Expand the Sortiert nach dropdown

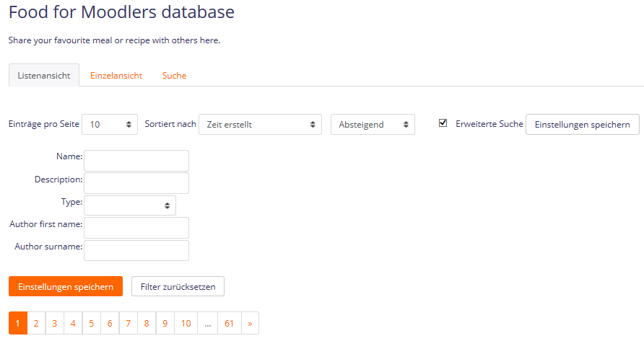tap(260, 124)
